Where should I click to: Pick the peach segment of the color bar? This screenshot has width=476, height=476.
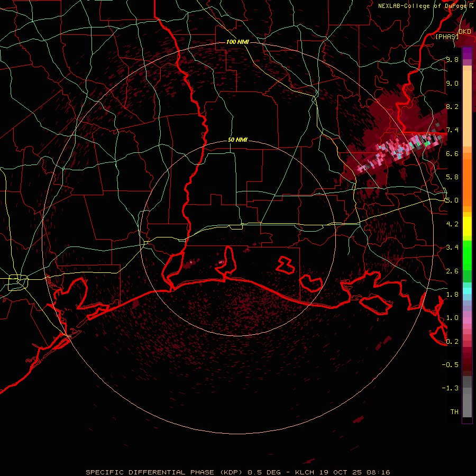point(467,109)
